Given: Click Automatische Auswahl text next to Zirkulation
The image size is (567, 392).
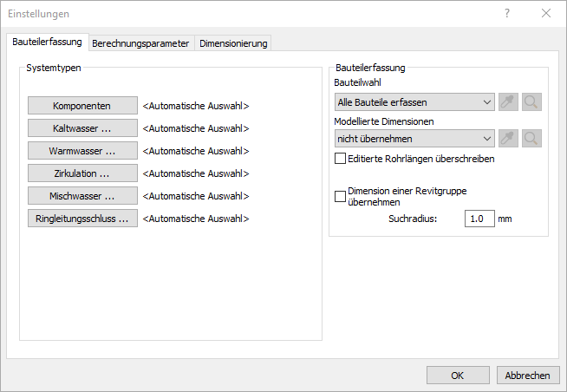Looking at the screenshot, I should pyautogui.click(x=196, y=173).
